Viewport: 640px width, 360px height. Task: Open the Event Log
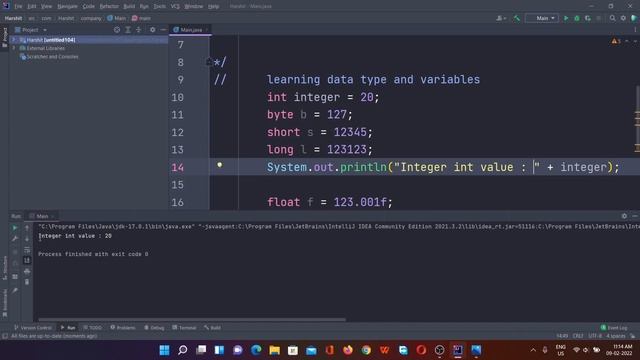point(614,328)
